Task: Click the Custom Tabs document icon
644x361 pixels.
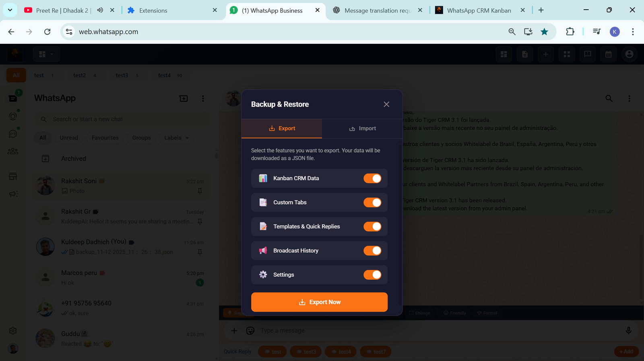Action: pos(263,203)
